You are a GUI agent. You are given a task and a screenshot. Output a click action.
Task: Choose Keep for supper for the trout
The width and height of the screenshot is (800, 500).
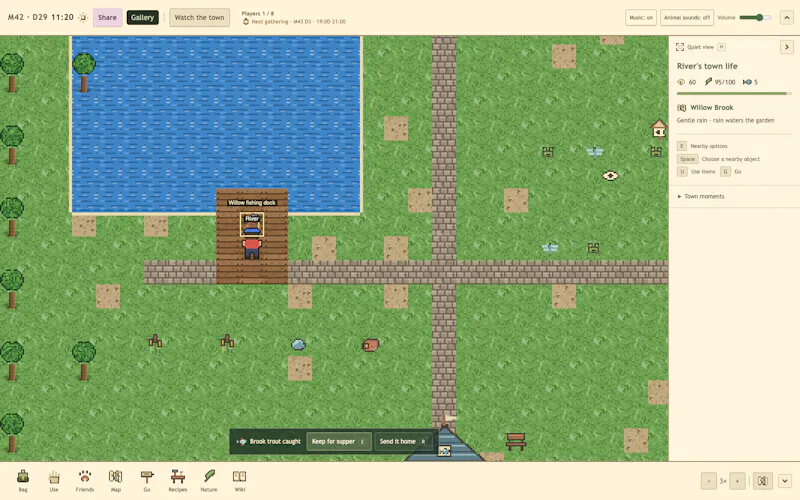tap(339, 441)
